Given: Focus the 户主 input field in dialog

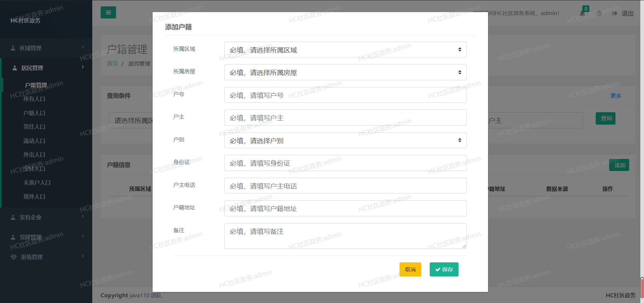Looking at the screenshot, I should [345, 118].
